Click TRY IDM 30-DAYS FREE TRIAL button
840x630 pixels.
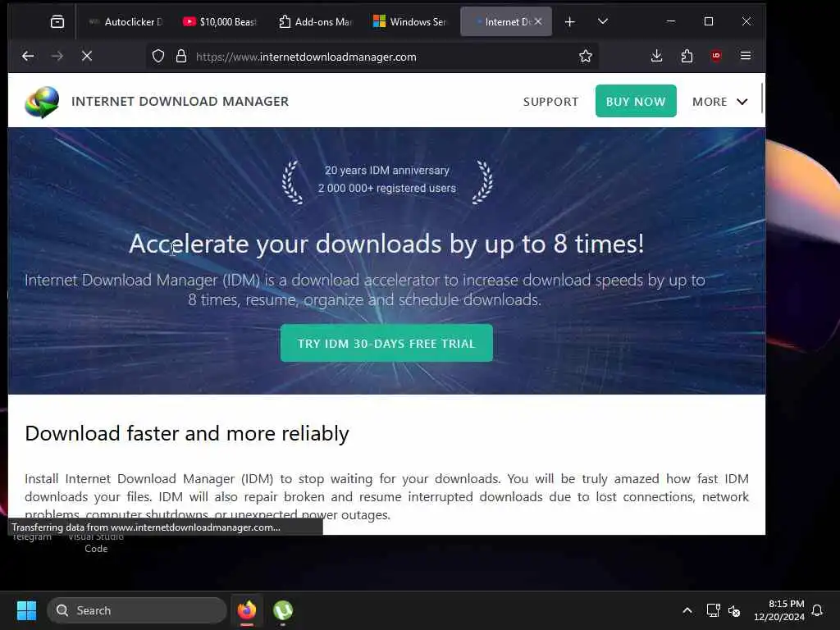[x=386, y=343]
